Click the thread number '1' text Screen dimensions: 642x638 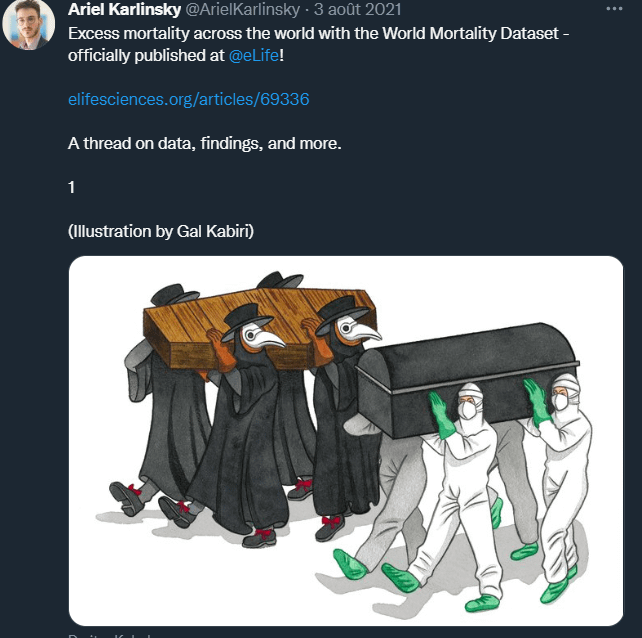(72, 188)
